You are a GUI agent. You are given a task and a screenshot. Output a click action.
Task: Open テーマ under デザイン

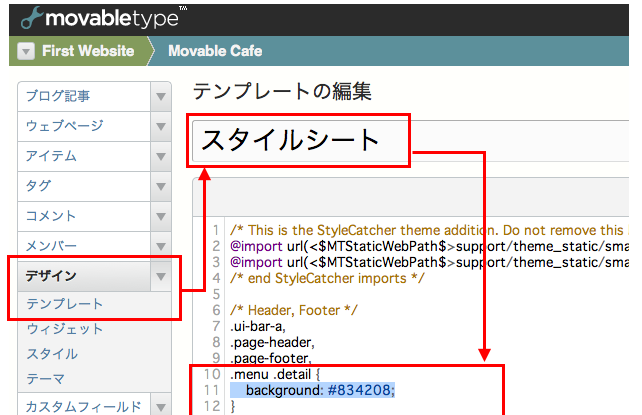(45, 379)
